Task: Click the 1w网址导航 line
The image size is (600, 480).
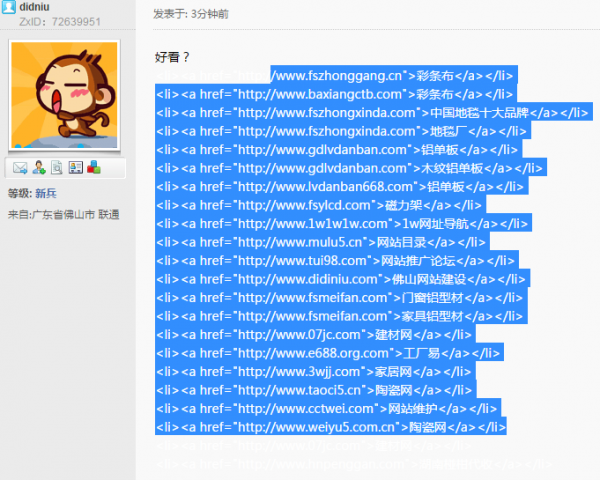Action: click(x=342, y=224)
